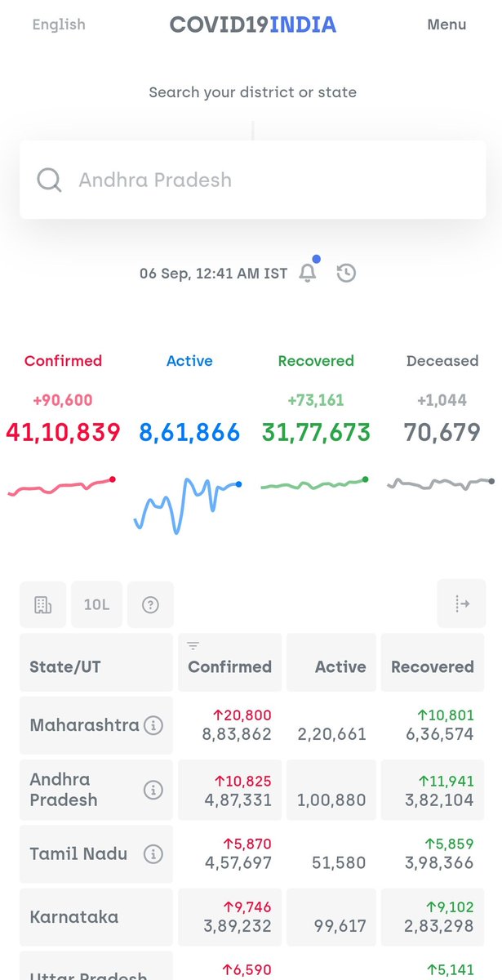The height and width of the screenshot is (980, 502).
Task: Click Andhra Pradesh confirmed 4,87,331
Action: [237, 800]
